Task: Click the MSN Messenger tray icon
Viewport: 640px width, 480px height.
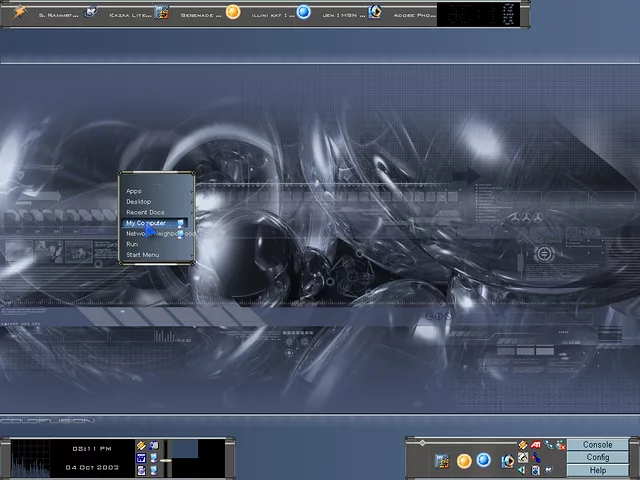Action: 561,445
